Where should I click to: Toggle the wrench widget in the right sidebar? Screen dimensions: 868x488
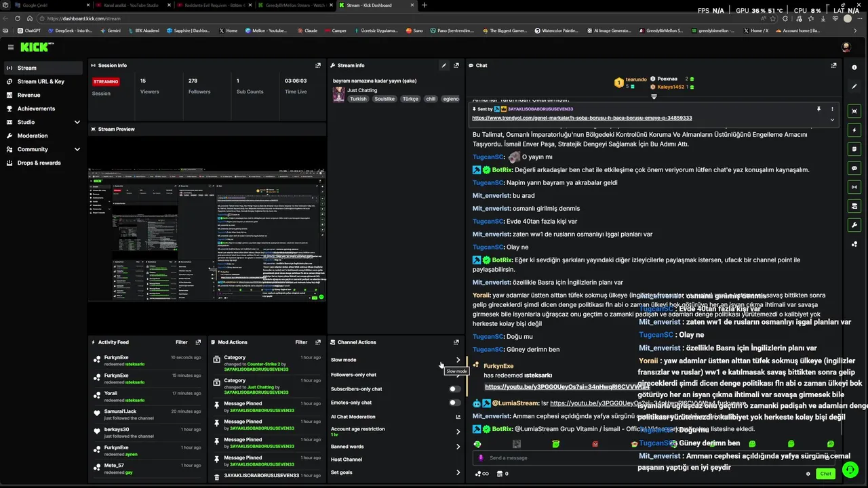pos(854,224)
